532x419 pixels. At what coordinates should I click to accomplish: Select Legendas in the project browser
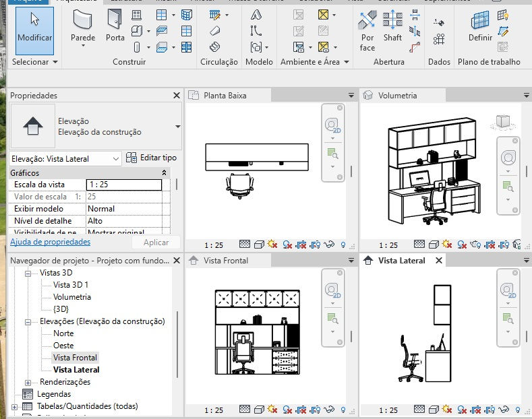click(x=54, y=394)
